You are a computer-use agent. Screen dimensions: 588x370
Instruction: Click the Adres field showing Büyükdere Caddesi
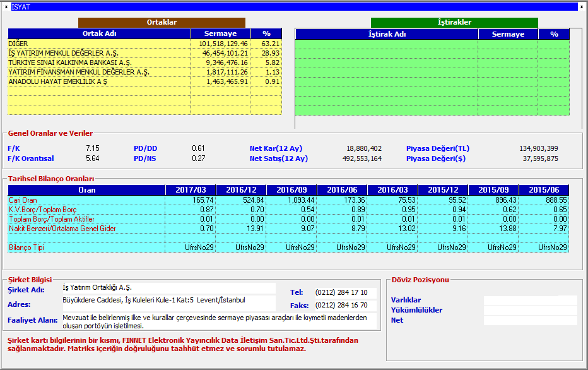(x=168, y=303)
